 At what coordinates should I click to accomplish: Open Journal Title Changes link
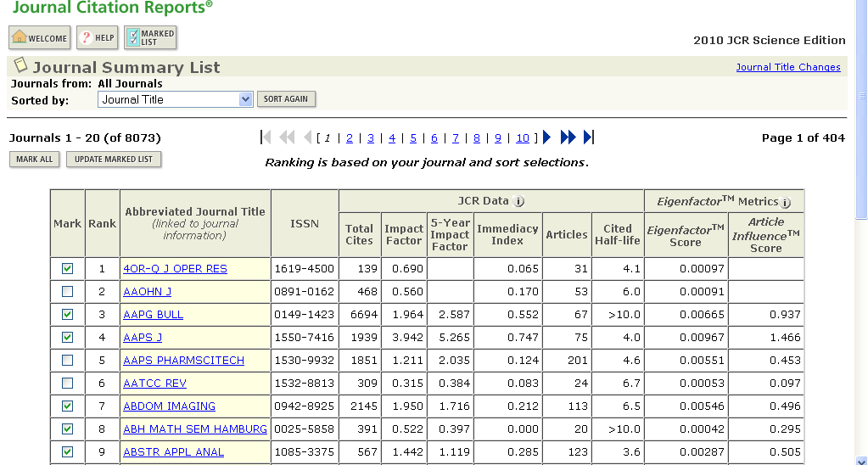[x=788, y=67]
